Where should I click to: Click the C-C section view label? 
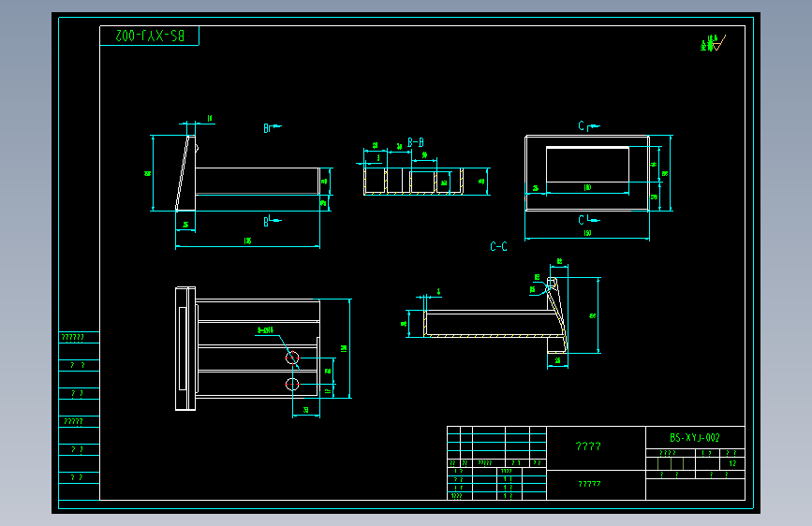point(498,246)
